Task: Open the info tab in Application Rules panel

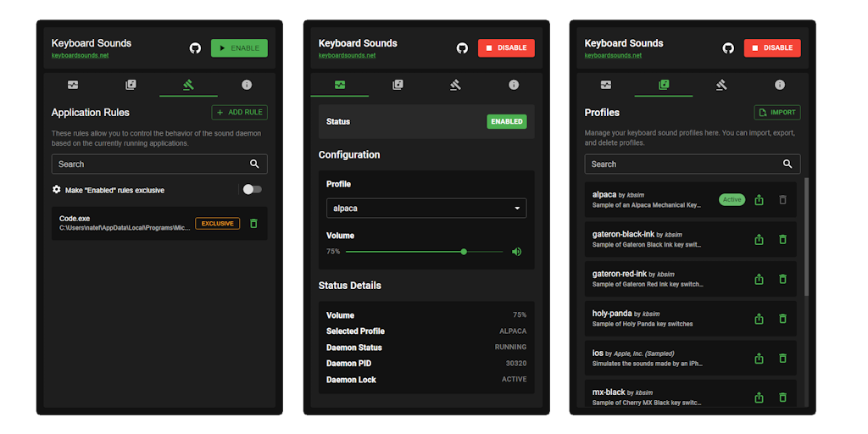Action: point(247,85)
